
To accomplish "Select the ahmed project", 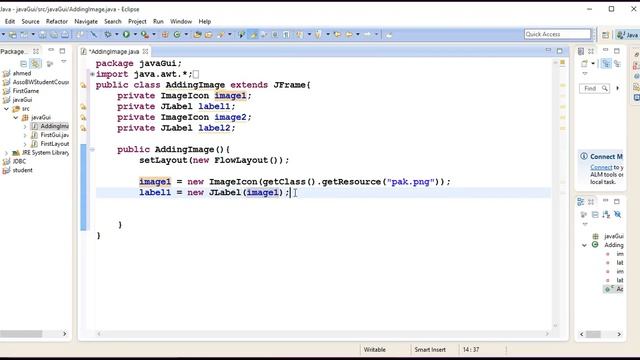I will point(22,73).
